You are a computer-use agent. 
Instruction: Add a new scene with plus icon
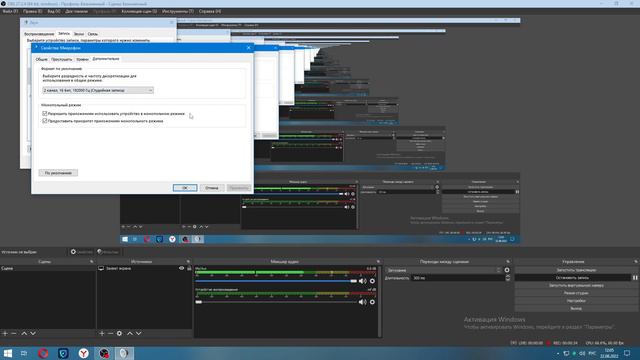pos(5,333)
